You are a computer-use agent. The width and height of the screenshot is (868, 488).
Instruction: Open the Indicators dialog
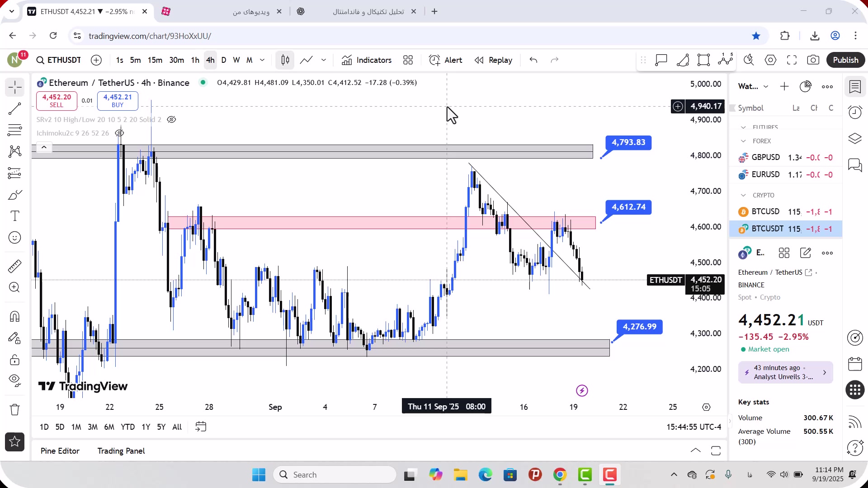(x=367, y=60)
